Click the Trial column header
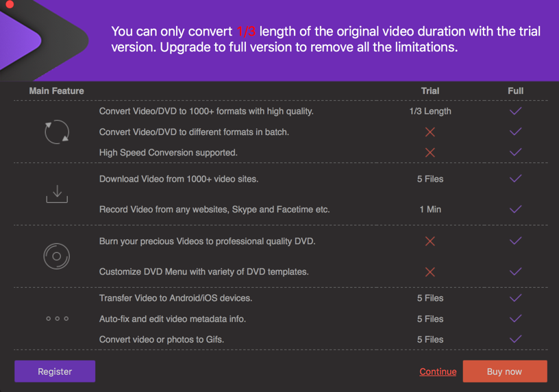 (430, 90)
